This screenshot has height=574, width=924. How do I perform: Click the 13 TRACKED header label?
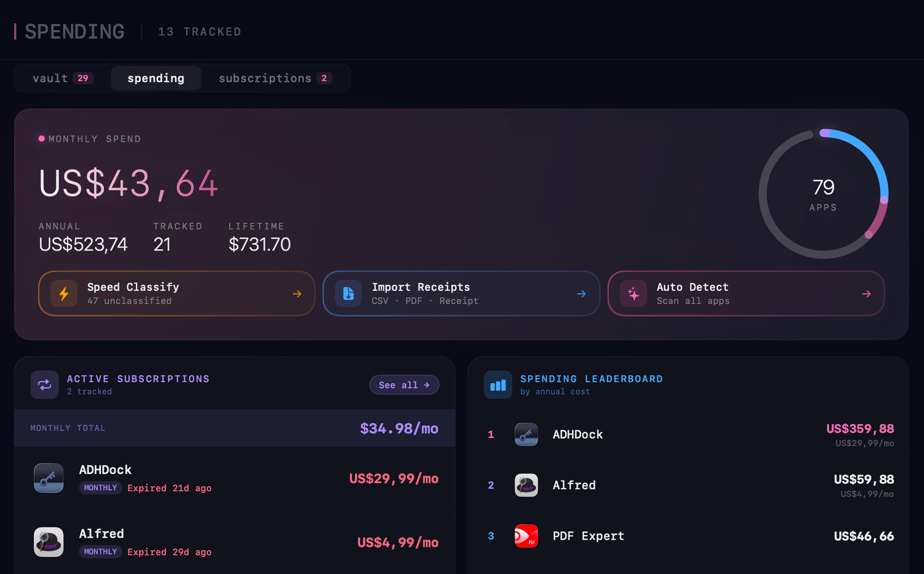coord(200,32)
